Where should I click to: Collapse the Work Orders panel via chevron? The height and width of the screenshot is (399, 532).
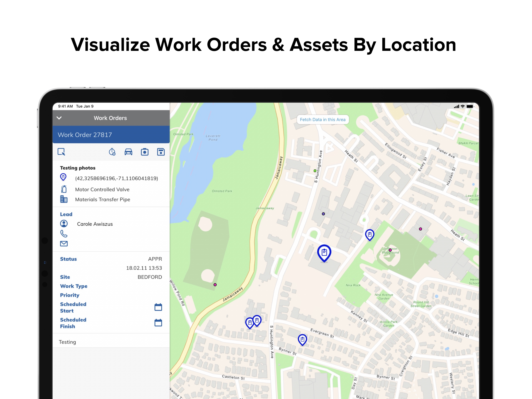click(x=59, y=118)
